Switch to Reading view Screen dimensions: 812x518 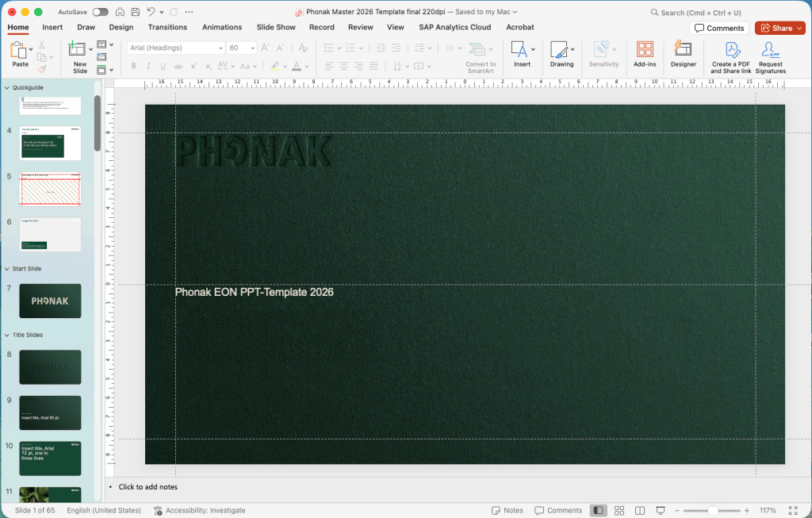point(640,510)
